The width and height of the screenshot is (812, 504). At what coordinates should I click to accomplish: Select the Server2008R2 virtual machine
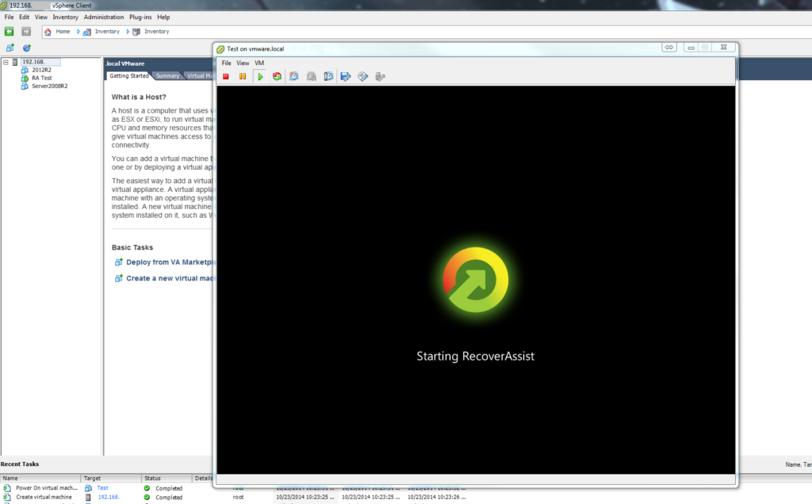tap(48, 86)
